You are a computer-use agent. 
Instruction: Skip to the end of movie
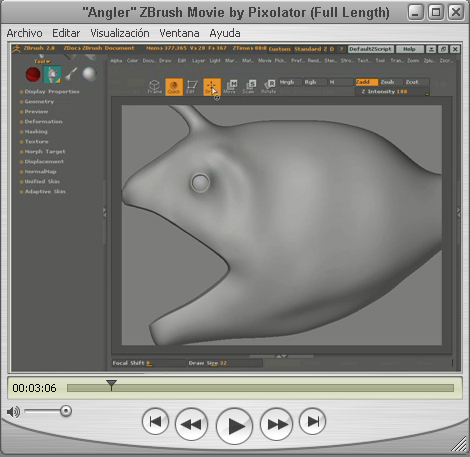[312, 421]
